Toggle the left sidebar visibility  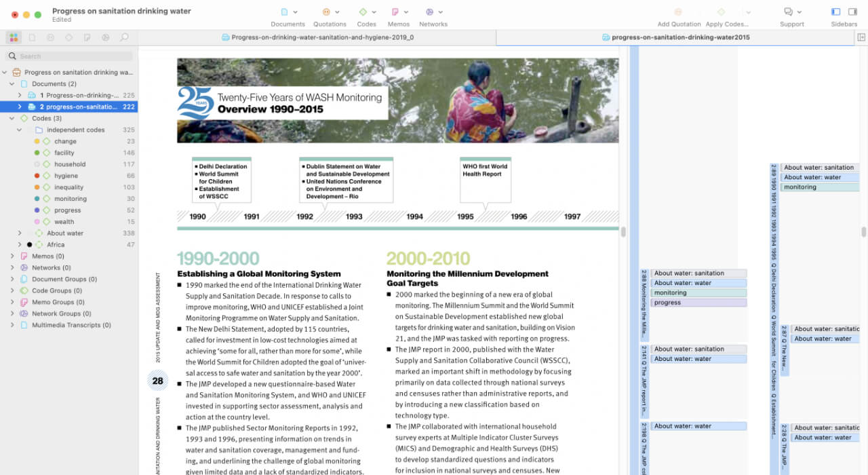point(835,12)
